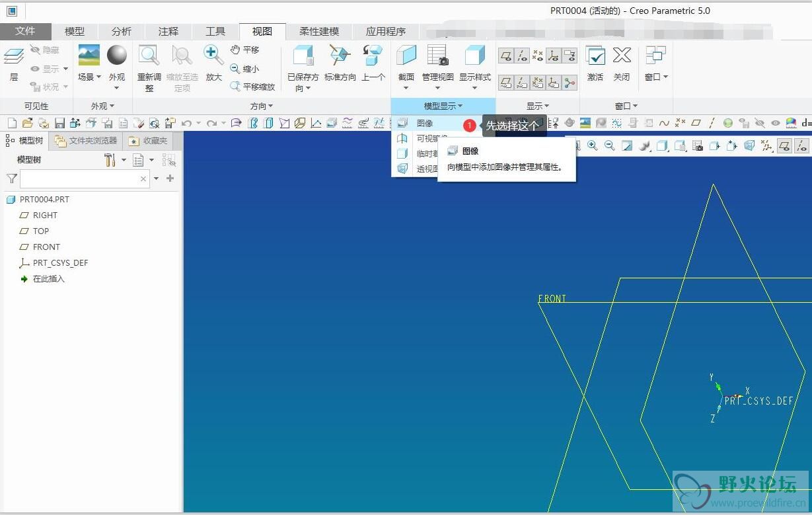
Task: Toggle point display in ribbon Show group
Action: (538, 56)
